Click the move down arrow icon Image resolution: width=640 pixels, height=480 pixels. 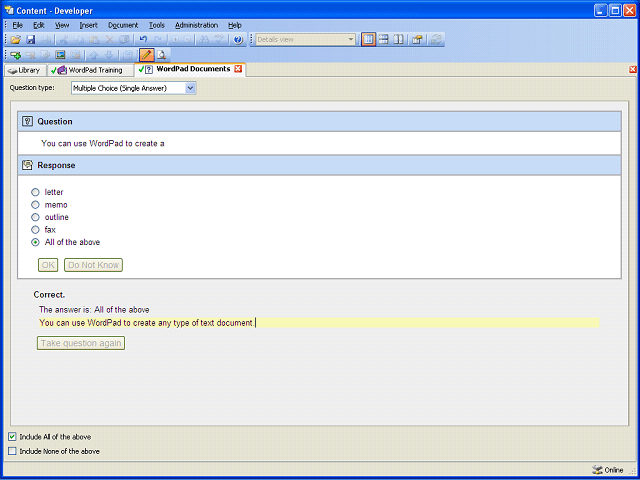(109, 55)
